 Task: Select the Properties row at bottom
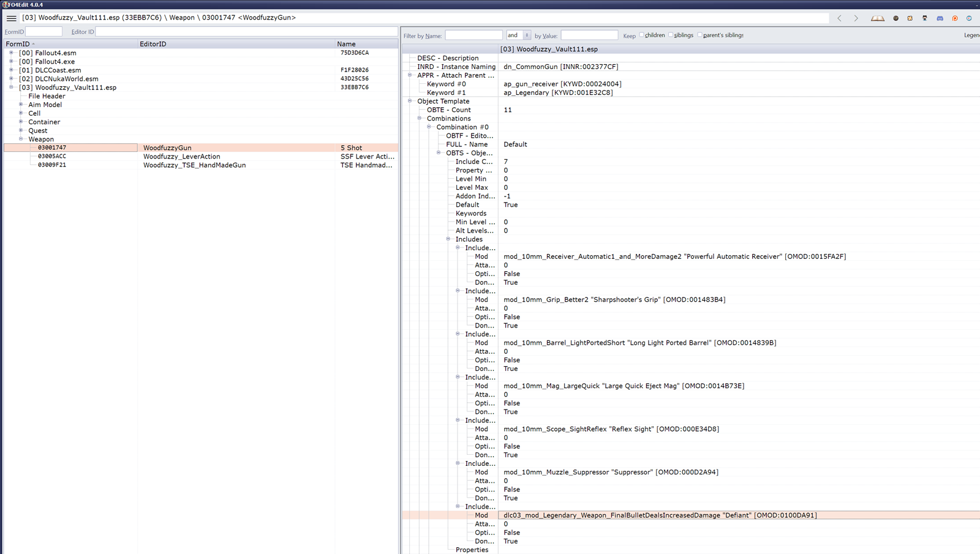[472, 550]
